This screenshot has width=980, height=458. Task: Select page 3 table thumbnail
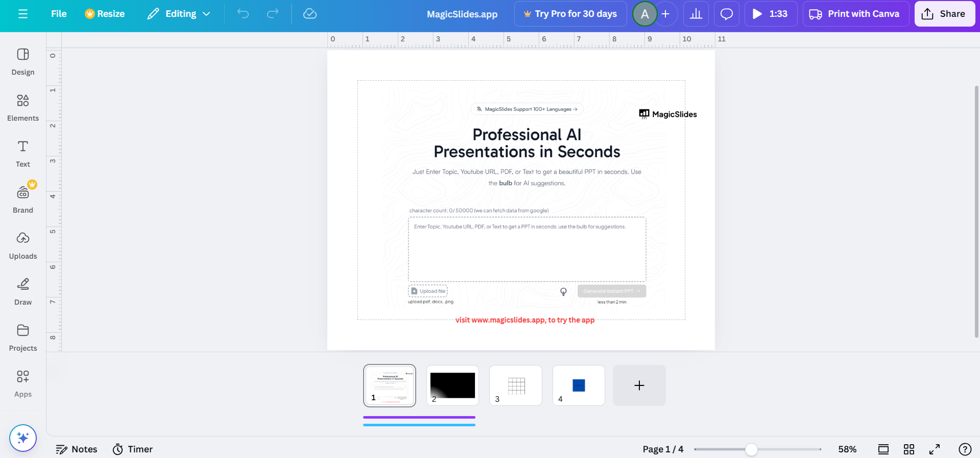pos(516,385)
